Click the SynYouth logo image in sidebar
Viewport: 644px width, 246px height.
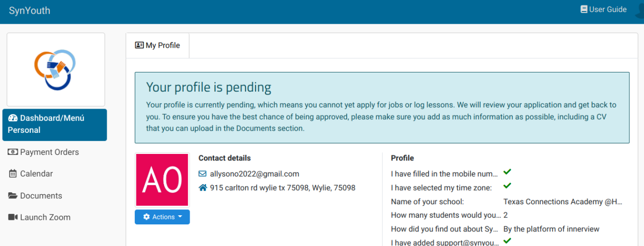tap(55, 69)
